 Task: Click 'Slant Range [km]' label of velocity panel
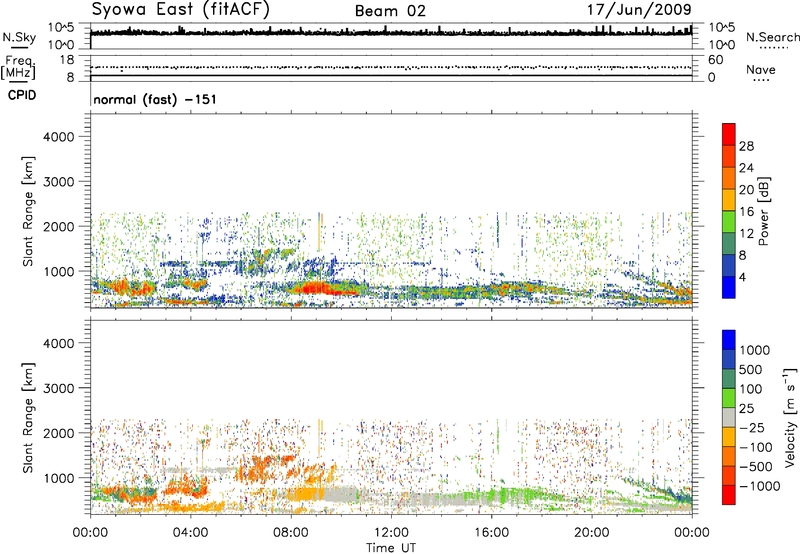point(28,417)
